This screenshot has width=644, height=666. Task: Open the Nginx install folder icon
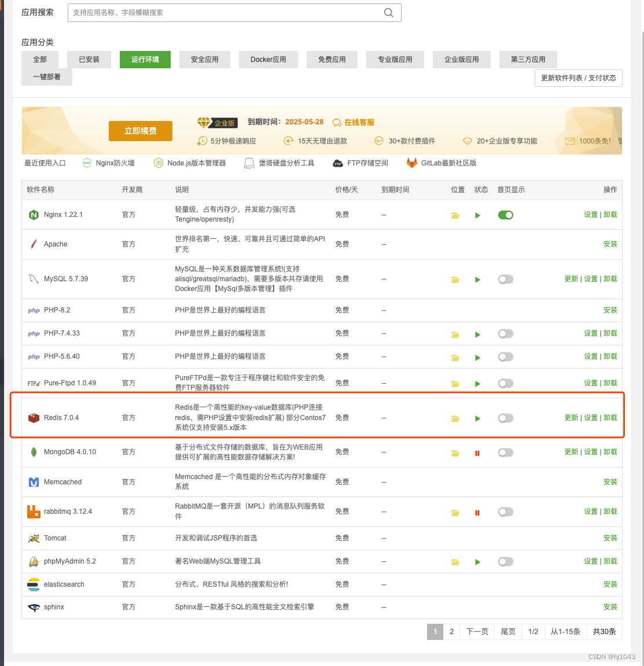coord(455,215)
